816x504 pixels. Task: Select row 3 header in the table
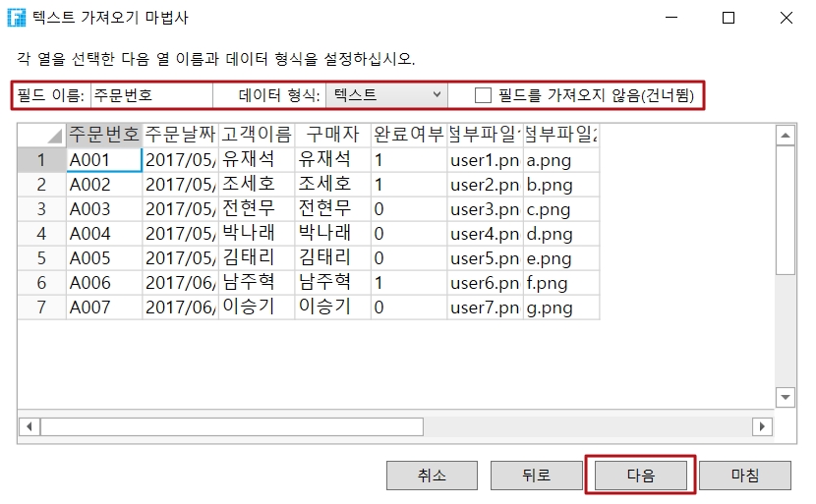click(x=41, y=208)
